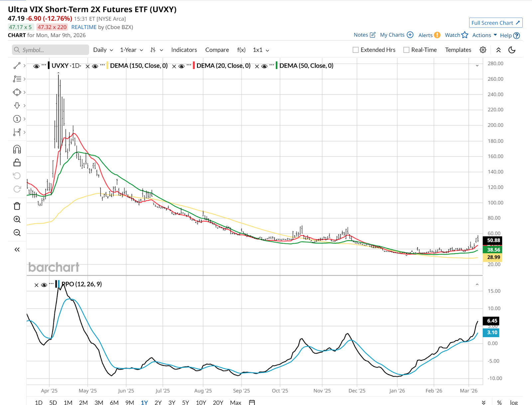This screenshot has height=405, width=532.
Task: Open the bar chart type dropdown
Action: click(157, 50)
